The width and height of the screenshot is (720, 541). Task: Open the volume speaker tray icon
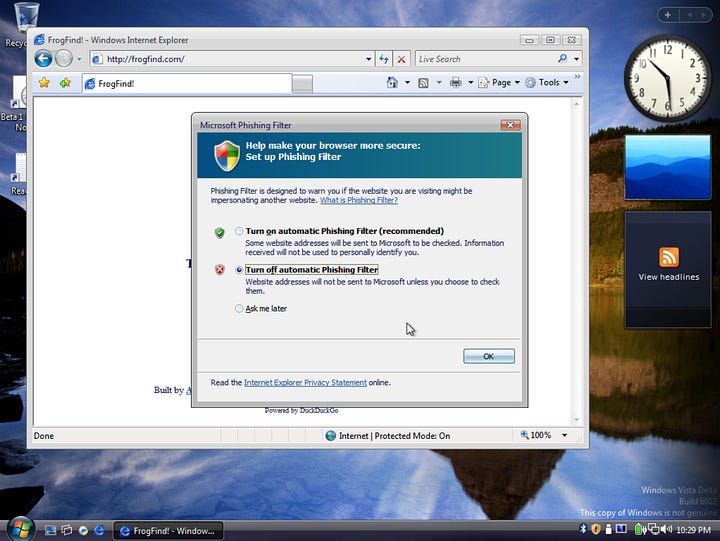tap(667, 530)
